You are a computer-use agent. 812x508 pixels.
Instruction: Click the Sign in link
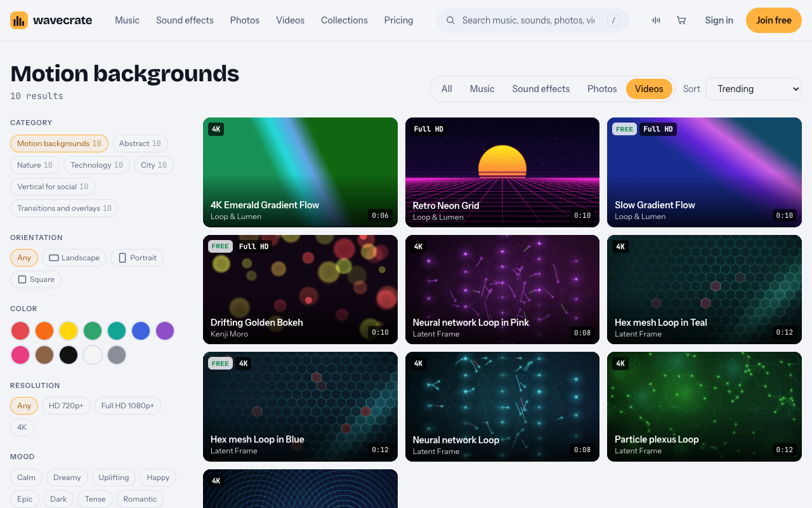(x=719, y=20)
